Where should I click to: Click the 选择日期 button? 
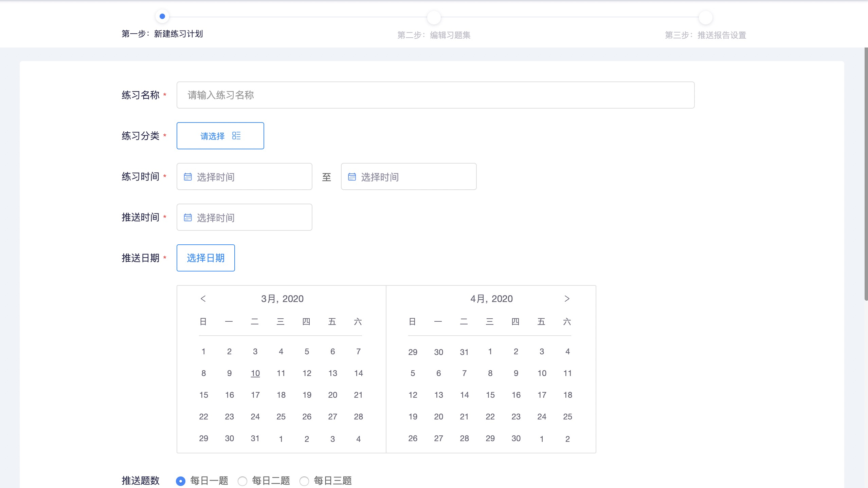(205, 258)
